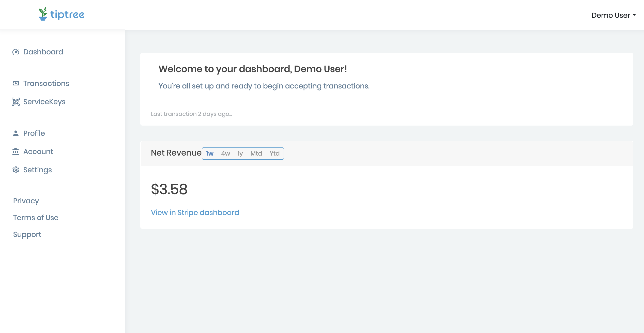Image resolution: width=644 pixels, height=333 pixels.
Task: Click the Transactions money bill icon
Action: point(16,83)
